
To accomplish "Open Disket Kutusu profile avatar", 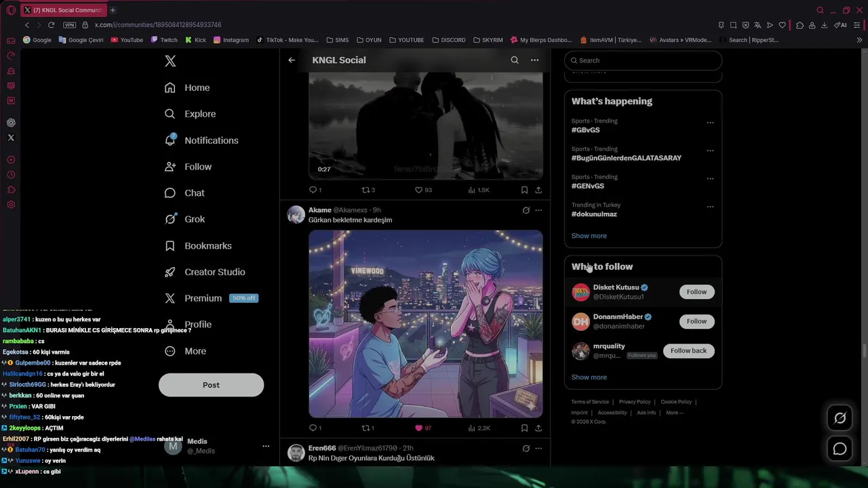I will [580, 292].
